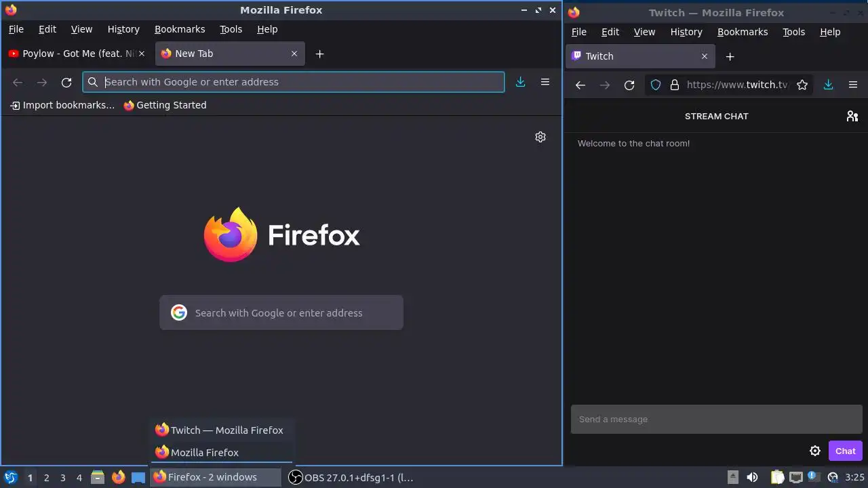Open the File menu in the left Firefox window

coord(16,29)
